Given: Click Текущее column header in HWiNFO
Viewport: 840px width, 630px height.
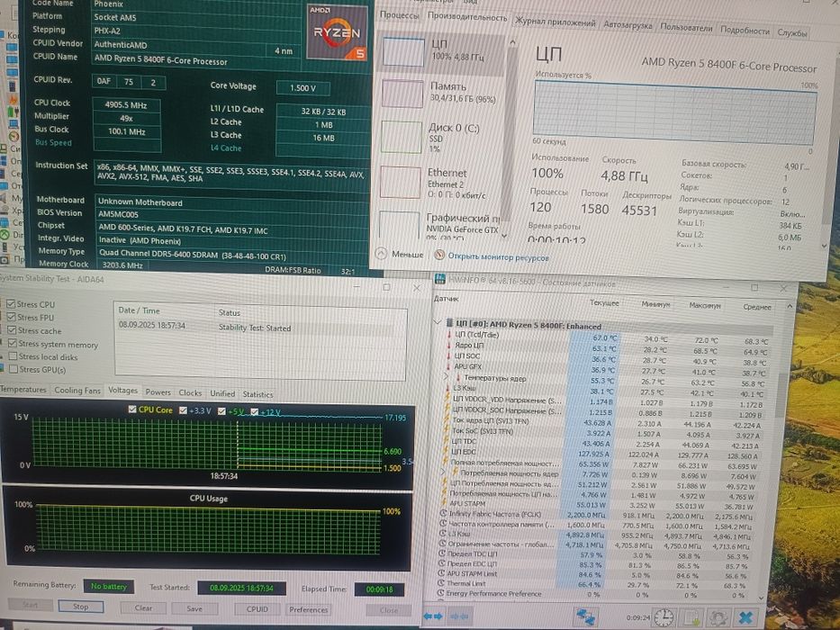Looking at the screenshot, I should point(604,302).
